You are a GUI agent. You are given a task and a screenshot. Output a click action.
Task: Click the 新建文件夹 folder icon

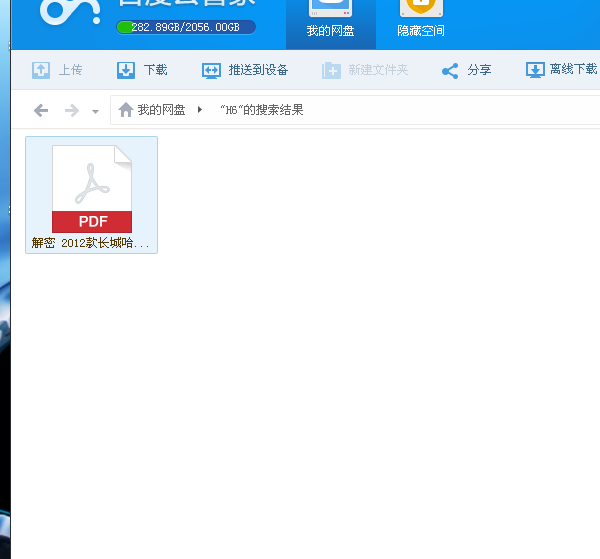pos(331,70)
